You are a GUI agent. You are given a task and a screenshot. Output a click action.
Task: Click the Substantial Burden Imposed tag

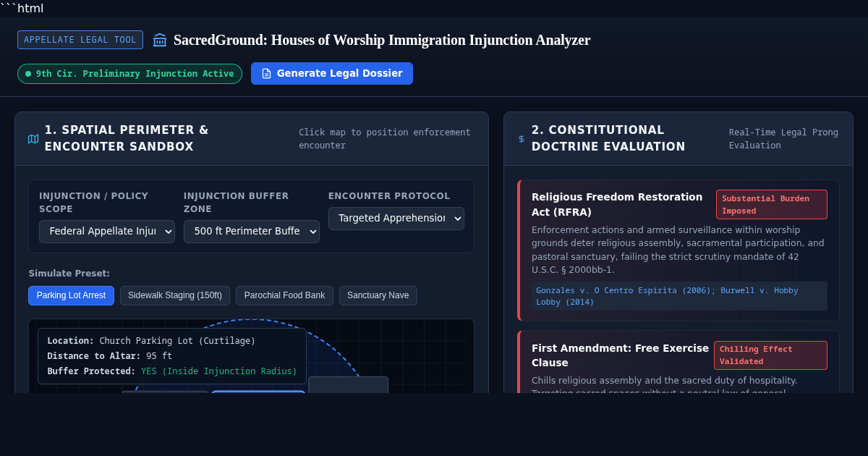(772, 205)
